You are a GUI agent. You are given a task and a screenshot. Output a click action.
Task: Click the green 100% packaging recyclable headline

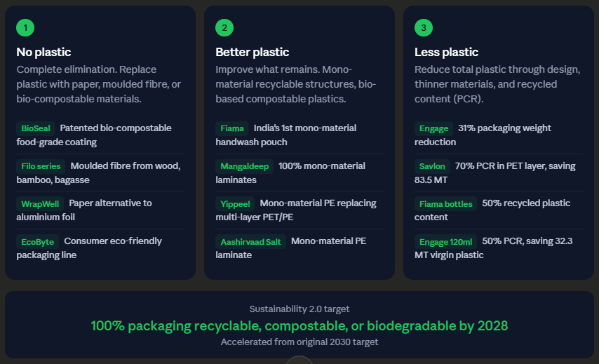tap(299, 326)
